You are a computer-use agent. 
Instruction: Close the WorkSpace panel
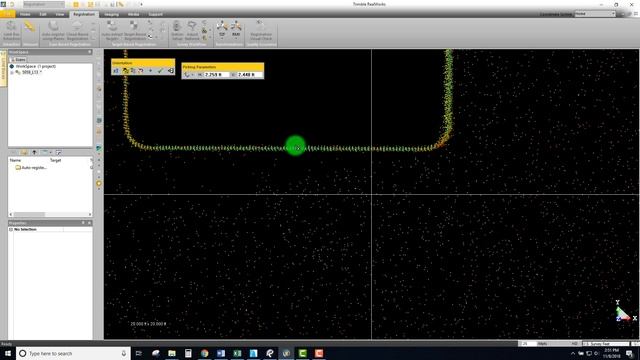89,52
